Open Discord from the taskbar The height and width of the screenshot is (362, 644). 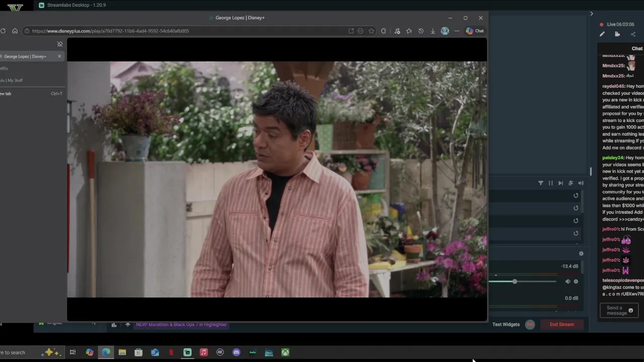236,352
